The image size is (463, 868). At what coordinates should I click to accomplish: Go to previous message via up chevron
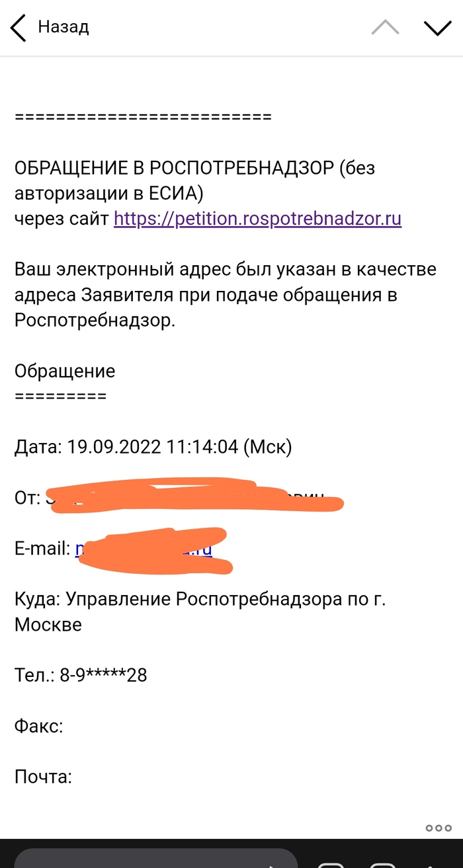385,28
